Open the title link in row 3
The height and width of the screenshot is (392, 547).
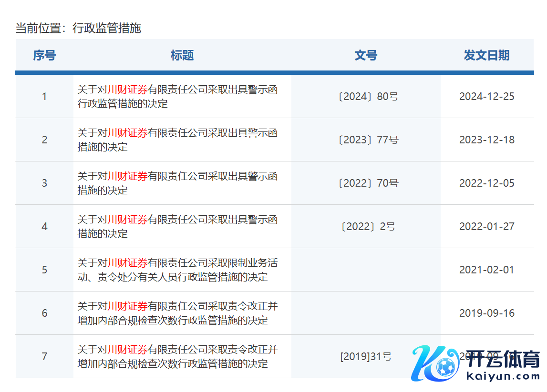[x=177, y=183]
